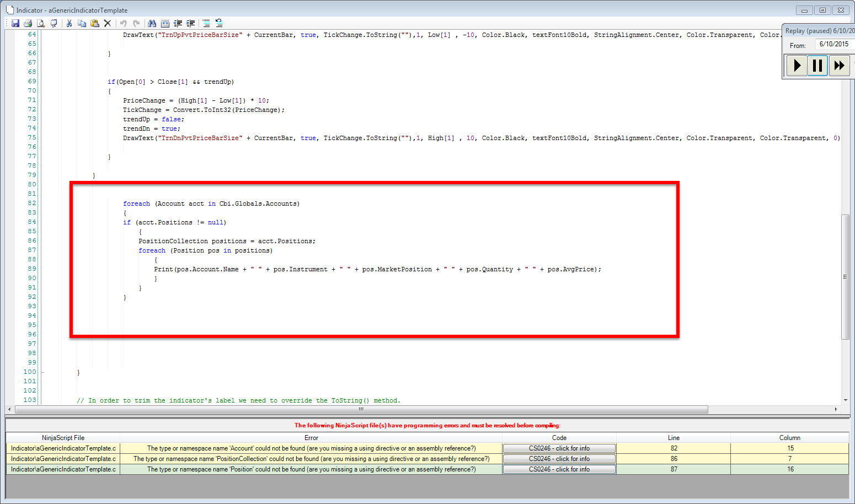Edit the Replay From date field
The height and width of the screenshot is (504, 855).
pyautogui.click(x=835, y=44)
